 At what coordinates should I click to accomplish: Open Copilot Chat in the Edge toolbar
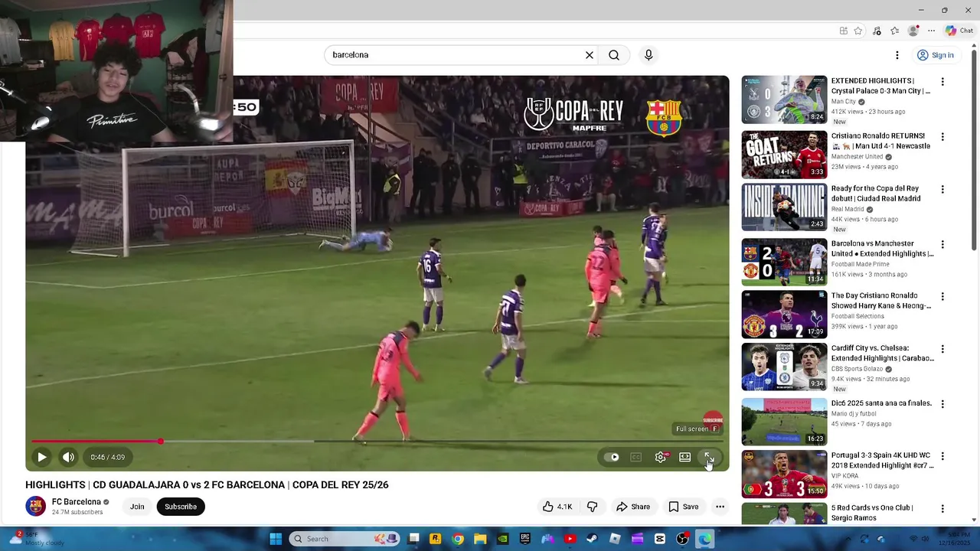[x=959, y=31]
